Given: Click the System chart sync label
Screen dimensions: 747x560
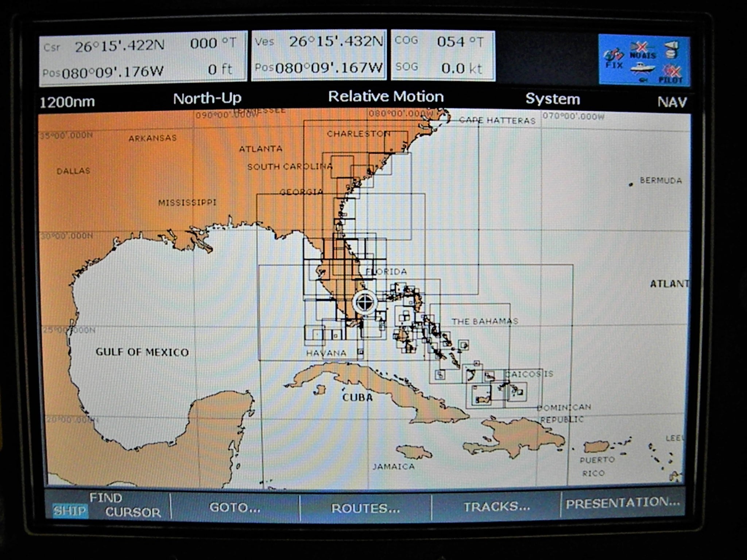Looking at the screenshot, I should (553, 99).
